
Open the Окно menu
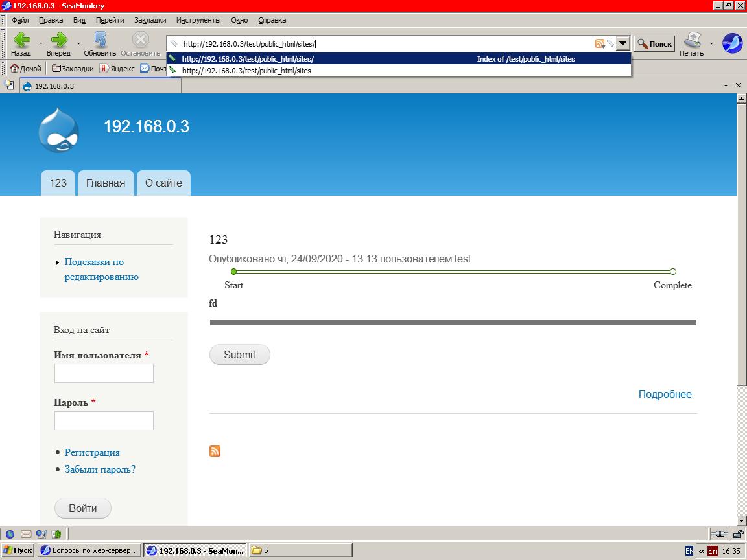click(239, 20)
